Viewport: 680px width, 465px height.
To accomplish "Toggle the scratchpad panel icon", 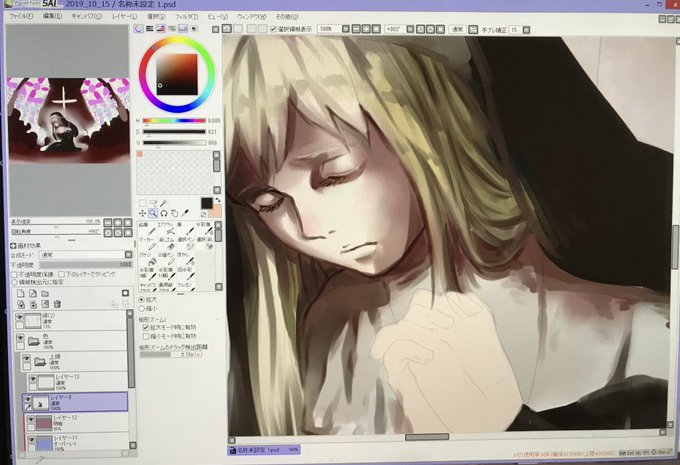I will (194, 29).
